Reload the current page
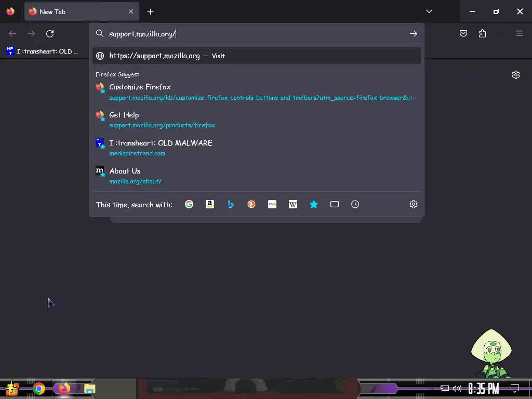Viewport: 532px width, 399px height. (50, 34)
